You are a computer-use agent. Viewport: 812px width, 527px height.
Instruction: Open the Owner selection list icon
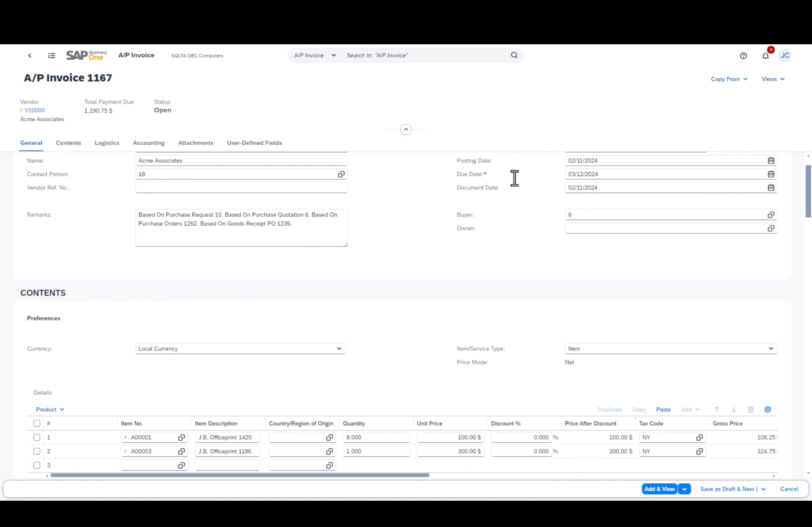coord(771,228)
